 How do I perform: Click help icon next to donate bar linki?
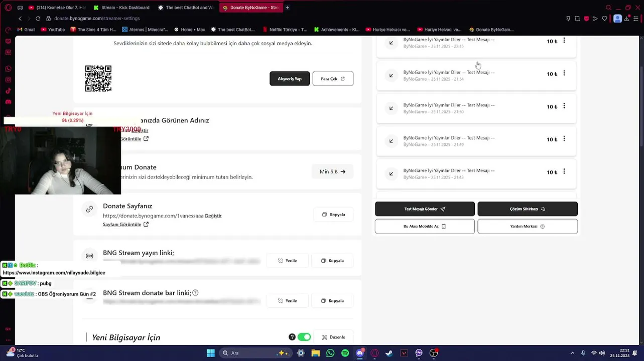coord(195,293)
